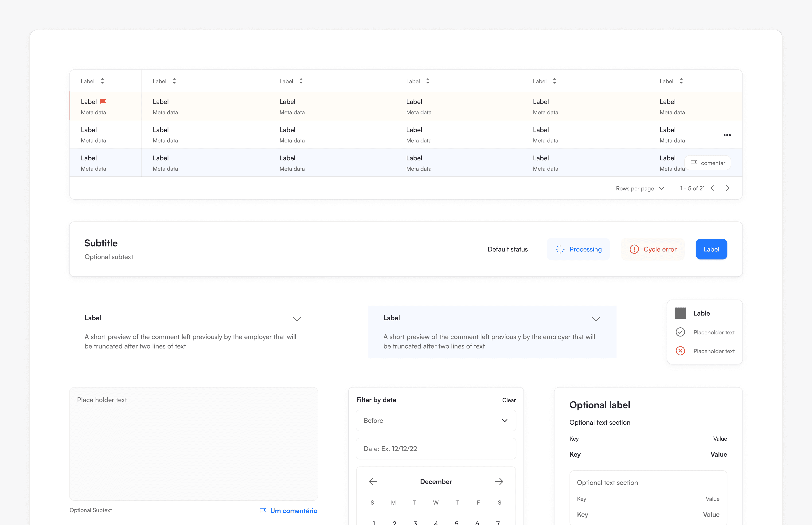Clear the date filter
Screen dimensions: 812x525
509,400
